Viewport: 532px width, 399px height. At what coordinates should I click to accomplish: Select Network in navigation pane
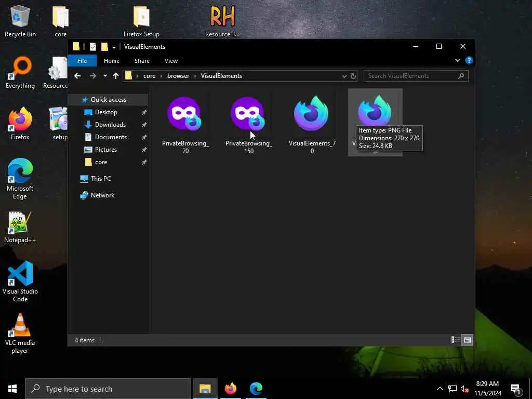click(x=102, y=195)
